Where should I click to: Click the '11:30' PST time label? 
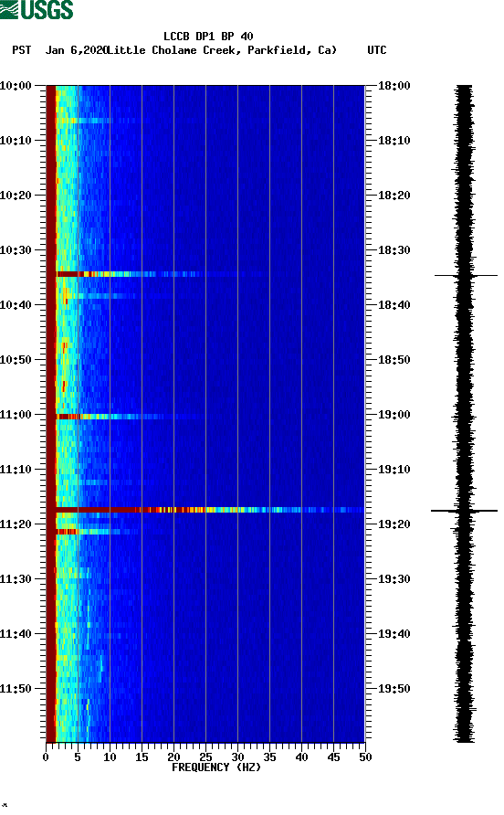point(16,579)
